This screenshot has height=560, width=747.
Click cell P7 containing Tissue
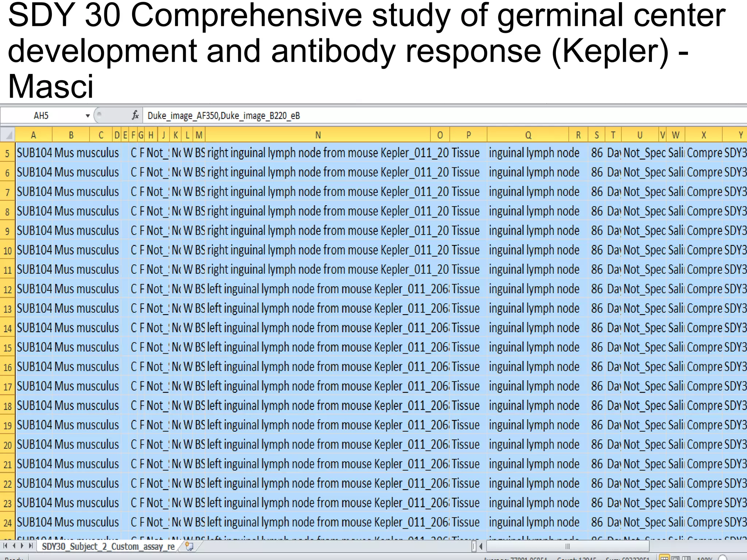469,192
